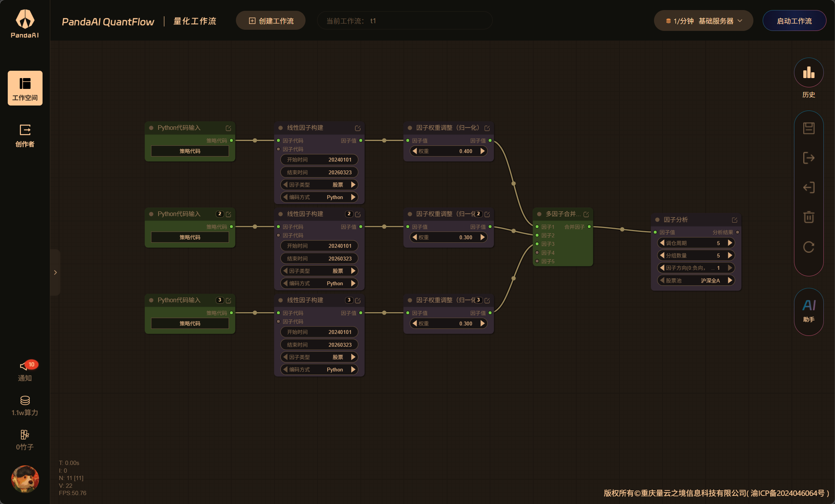Expand the collapsed left side panel
This screenshot has width=835, height=504.
55,272
